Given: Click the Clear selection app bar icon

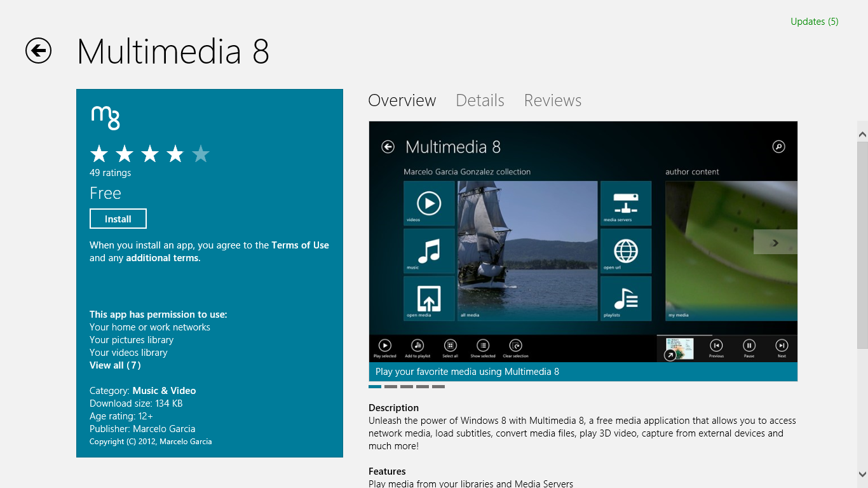Looking at the screenshot, I should tap(516, 348).
